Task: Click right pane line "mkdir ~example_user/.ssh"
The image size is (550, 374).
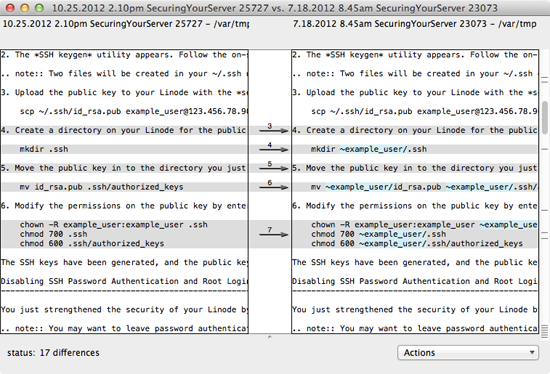Action: 369,149
